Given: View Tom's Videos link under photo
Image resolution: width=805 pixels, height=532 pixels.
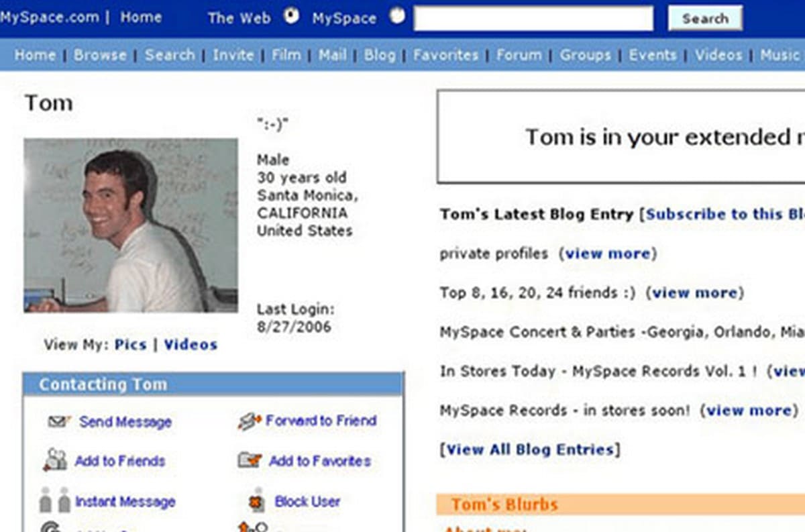Looking at the screenshot, I should (x=191, y=345).
